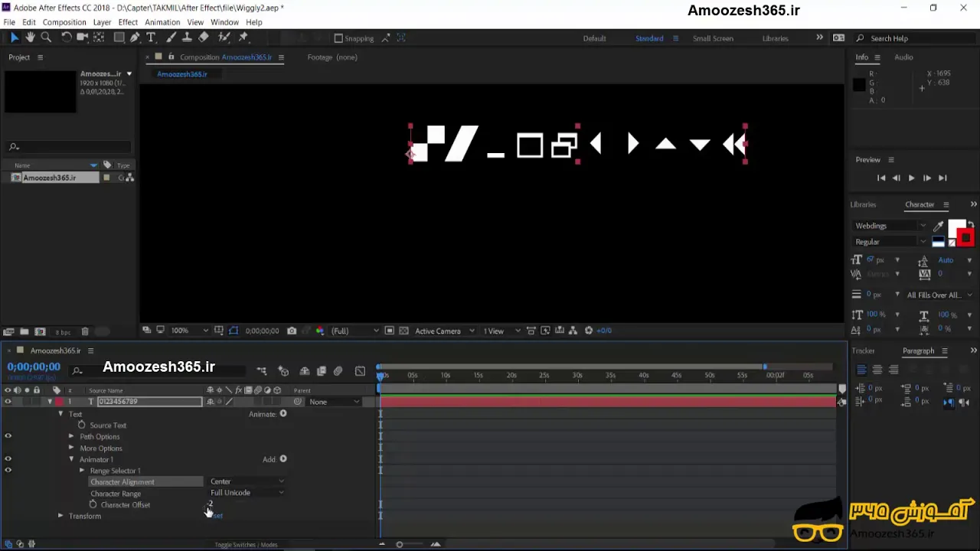
Task: Click the trash icon in Project panel
Action: [x=85, y=331]
